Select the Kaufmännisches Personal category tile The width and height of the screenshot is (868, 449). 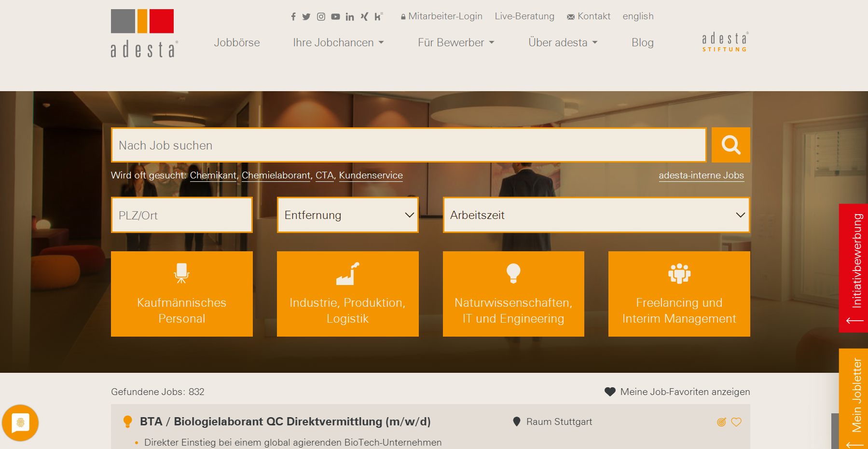click(x=182, y=294)
